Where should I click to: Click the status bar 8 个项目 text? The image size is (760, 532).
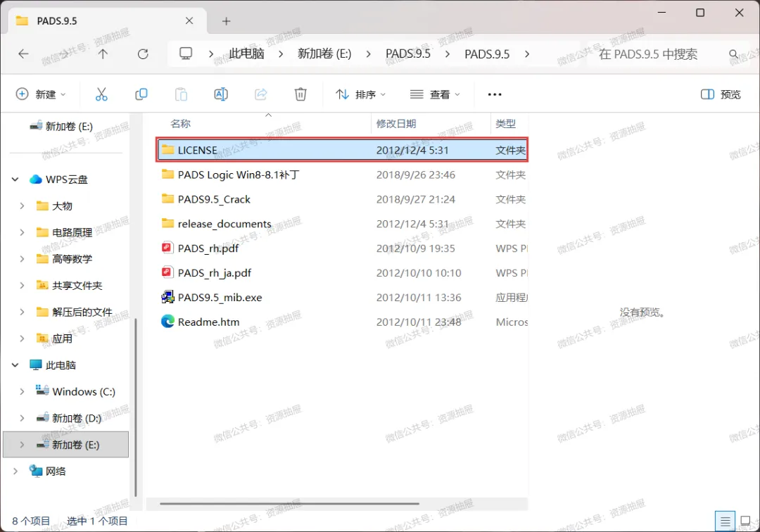[30, 521]
